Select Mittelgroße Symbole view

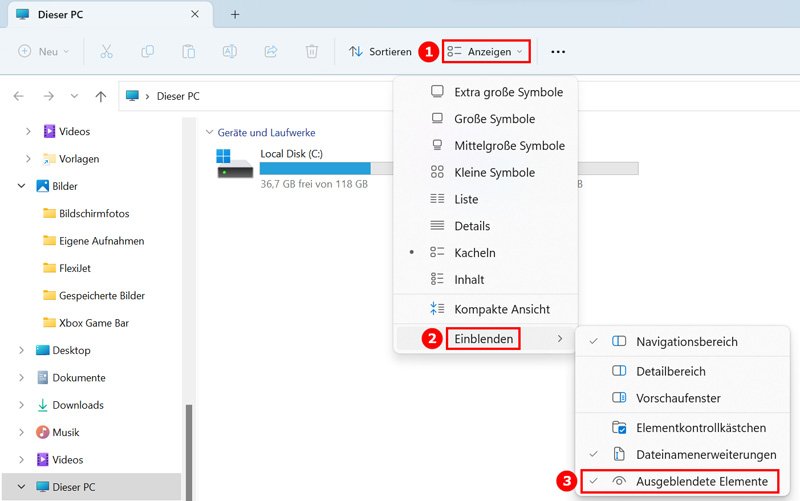[x=486, y=146]
